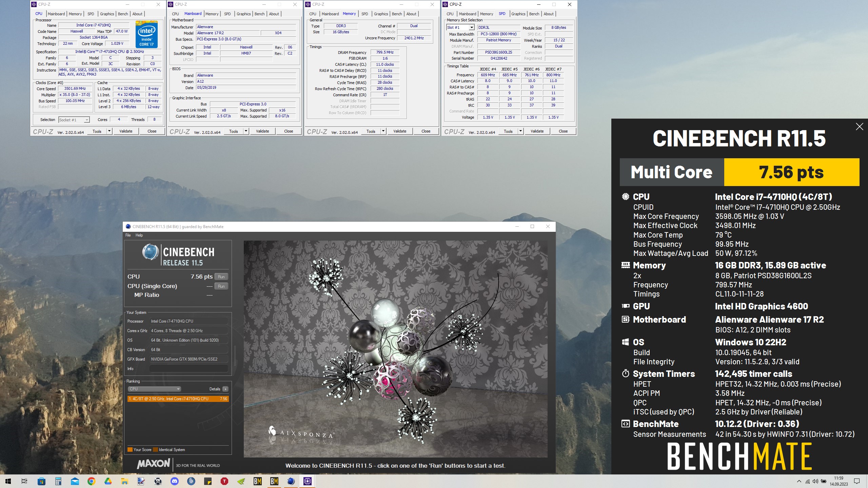Click the MAXON logo in Cinebench

[x=154, y=464]
